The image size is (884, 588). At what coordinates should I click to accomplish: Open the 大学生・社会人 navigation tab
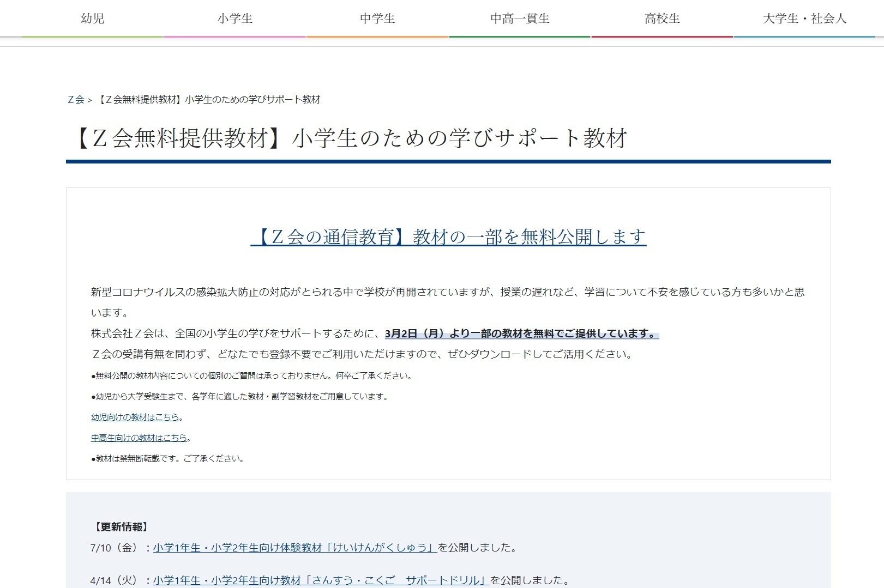803,17
